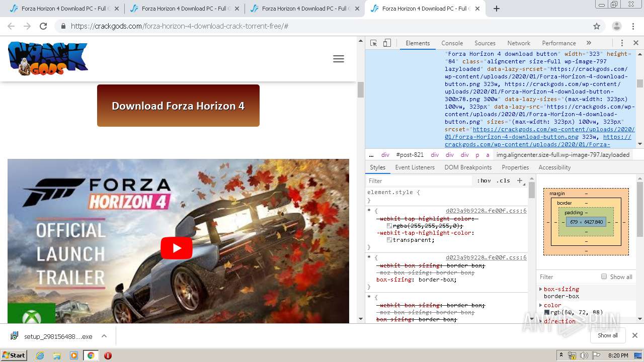644x362 pixels.
Task: Open the volume control in system tray
Action: 584,355
